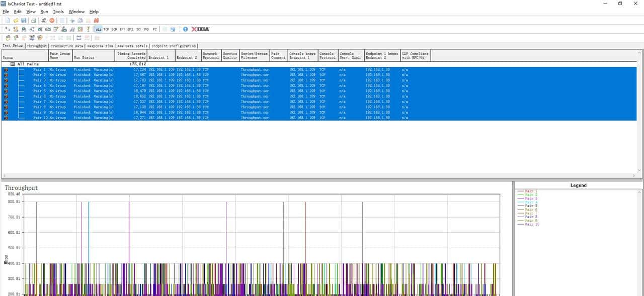Select Pair 5 in the legend
644x296 pixels.
(531, 206)
